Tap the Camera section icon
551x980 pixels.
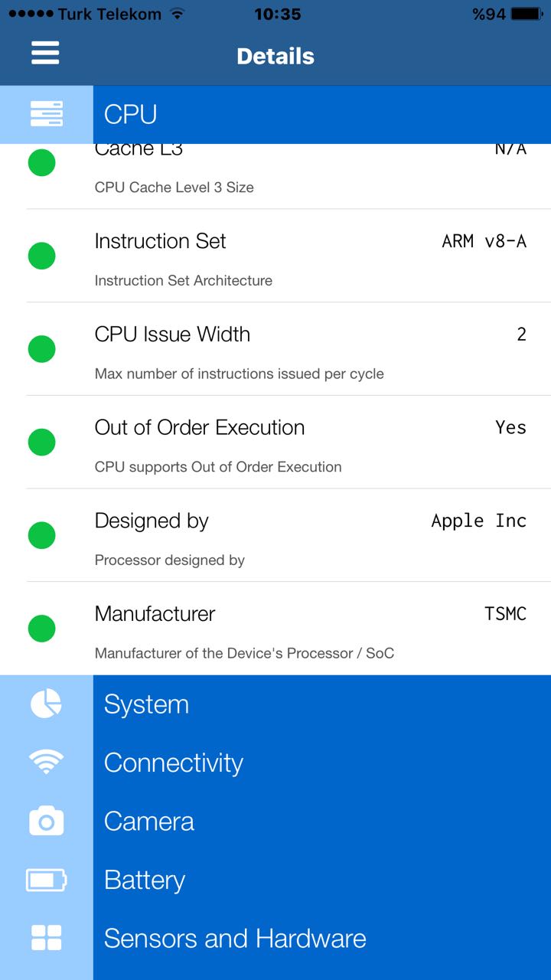click(x=46, y=821)
